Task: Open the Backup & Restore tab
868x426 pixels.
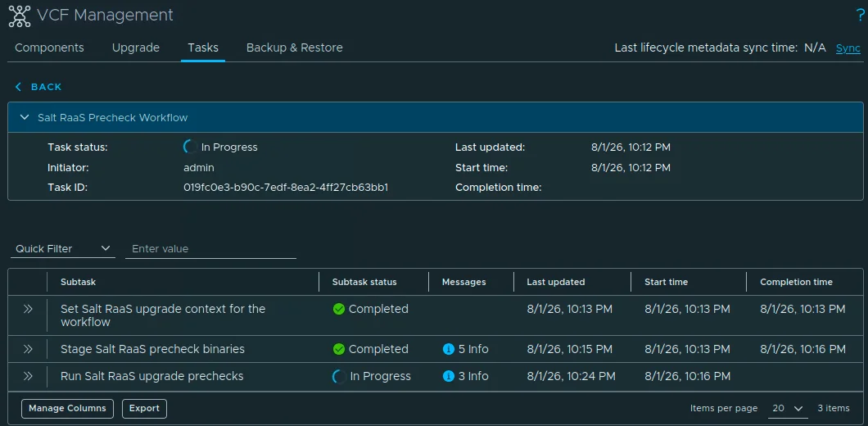Action: click(x=295, y=48)
